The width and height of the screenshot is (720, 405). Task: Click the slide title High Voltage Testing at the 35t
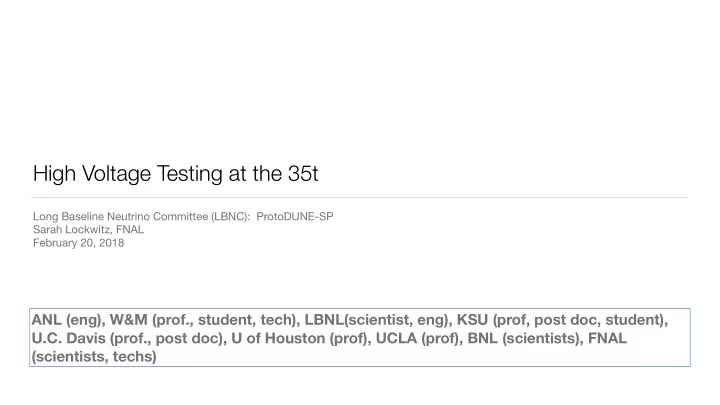pyautogui.click(x=175, y=174)
